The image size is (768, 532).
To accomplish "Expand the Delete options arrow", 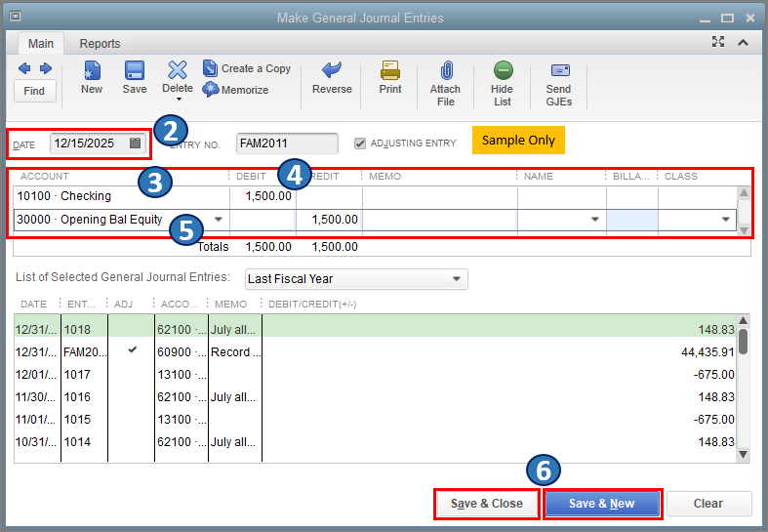I will [x=179, y=100].
